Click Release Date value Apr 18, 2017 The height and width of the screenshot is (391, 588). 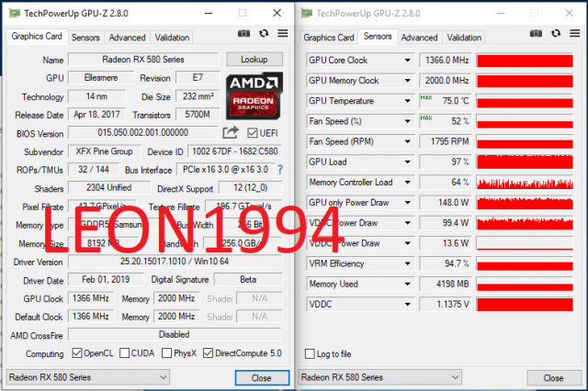tap(96, 114)
